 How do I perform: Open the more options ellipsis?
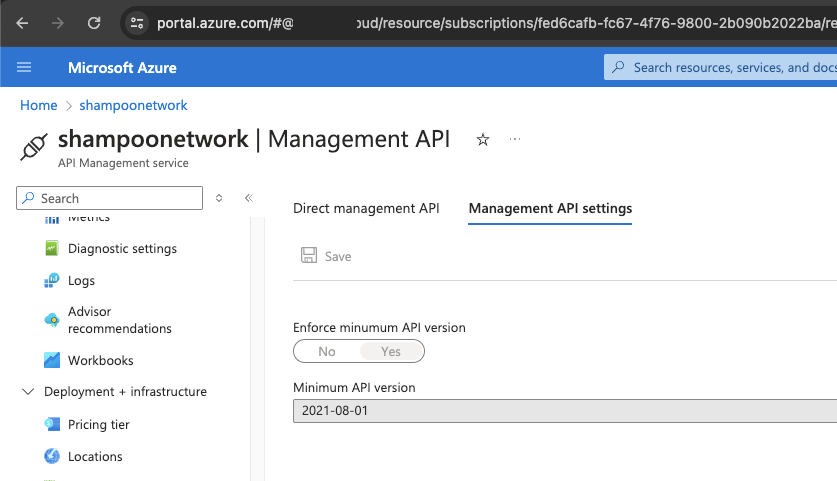pos(515,139)
